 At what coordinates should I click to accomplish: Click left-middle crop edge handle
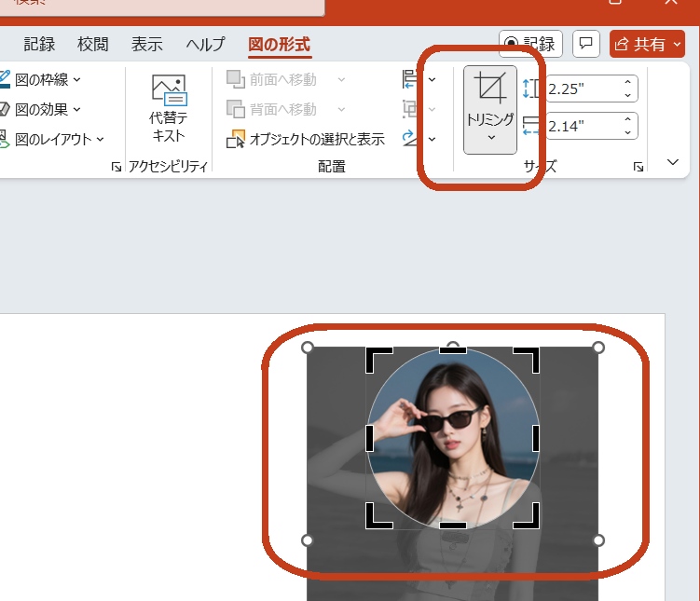coord(370,438)
